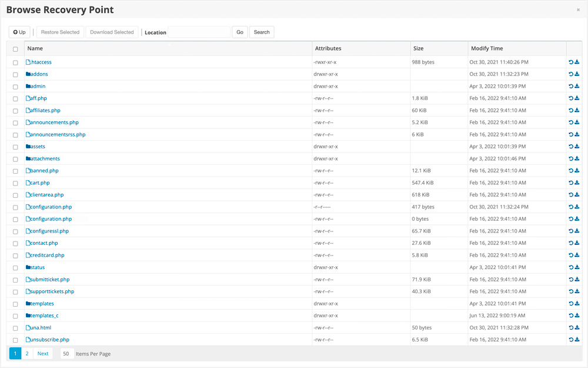Check the box next to aff.php
Image resolution: width=588 pixels, height=368 pixels.
point(15,98)
